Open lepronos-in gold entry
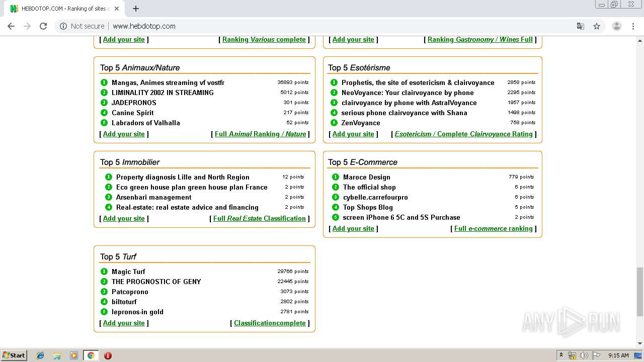The image size is (644, 362). 137,312
